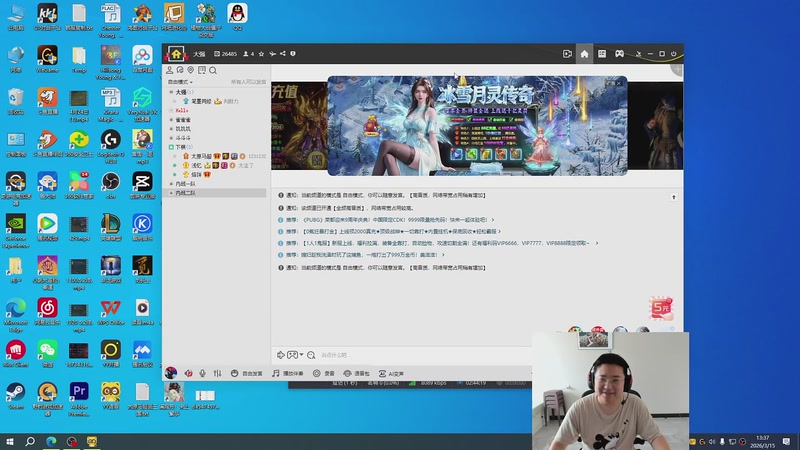Image resolution: width=800 pixels, height=450 pixels.
Task: Select the 内战二队 channel in the list
Action: pyautogui.click(x=186, y=192)
